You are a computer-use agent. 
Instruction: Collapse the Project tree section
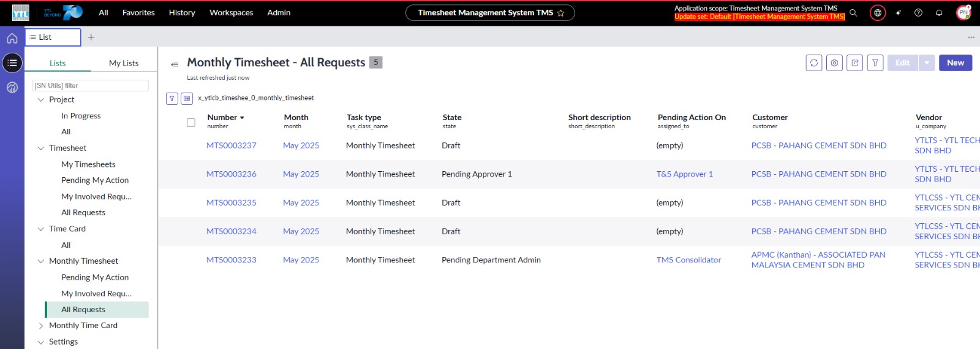[41, 100]
